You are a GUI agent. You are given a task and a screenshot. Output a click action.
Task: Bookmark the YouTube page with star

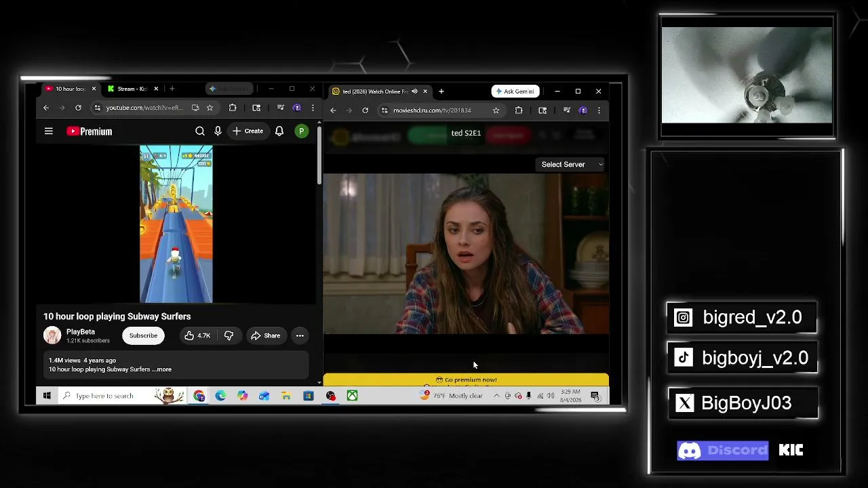(210, 108)
